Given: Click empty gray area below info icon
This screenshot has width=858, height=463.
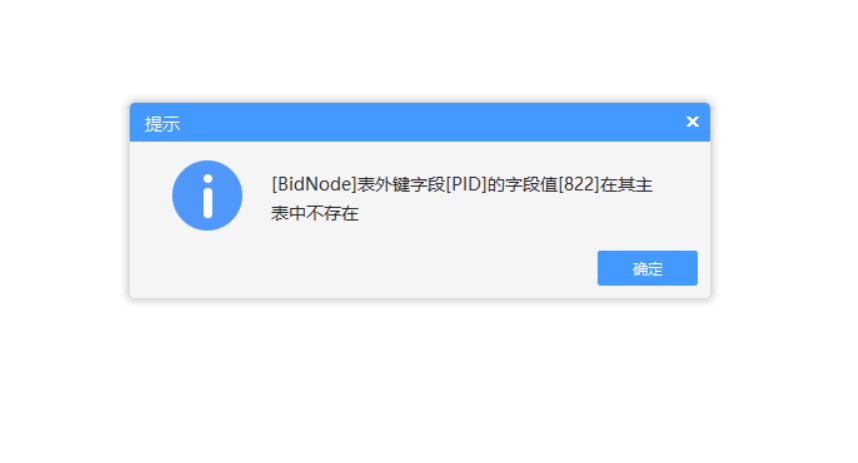Looking at the screenshot, I should (x=207, y=265).
